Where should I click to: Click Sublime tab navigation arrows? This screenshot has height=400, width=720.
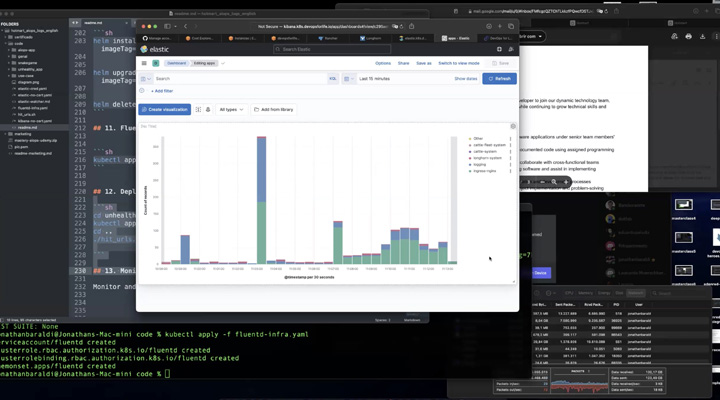pyautogui.click(x=75, y=23)
